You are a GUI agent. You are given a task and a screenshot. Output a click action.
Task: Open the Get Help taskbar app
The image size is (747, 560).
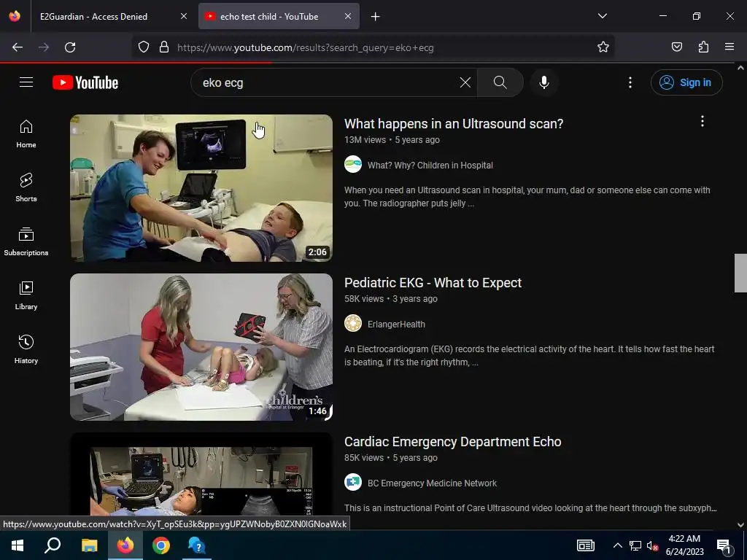tap(196, 545)
